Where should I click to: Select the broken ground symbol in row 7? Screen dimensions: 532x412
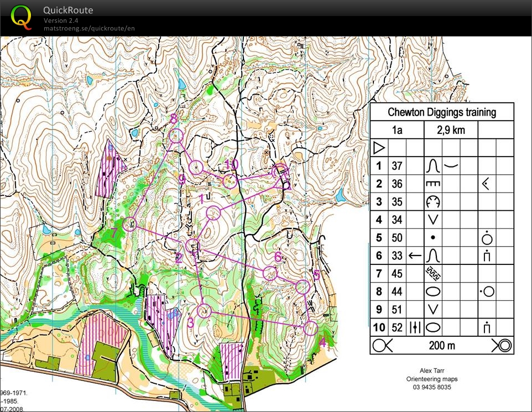pyautogui.click(x=432, y=273)
